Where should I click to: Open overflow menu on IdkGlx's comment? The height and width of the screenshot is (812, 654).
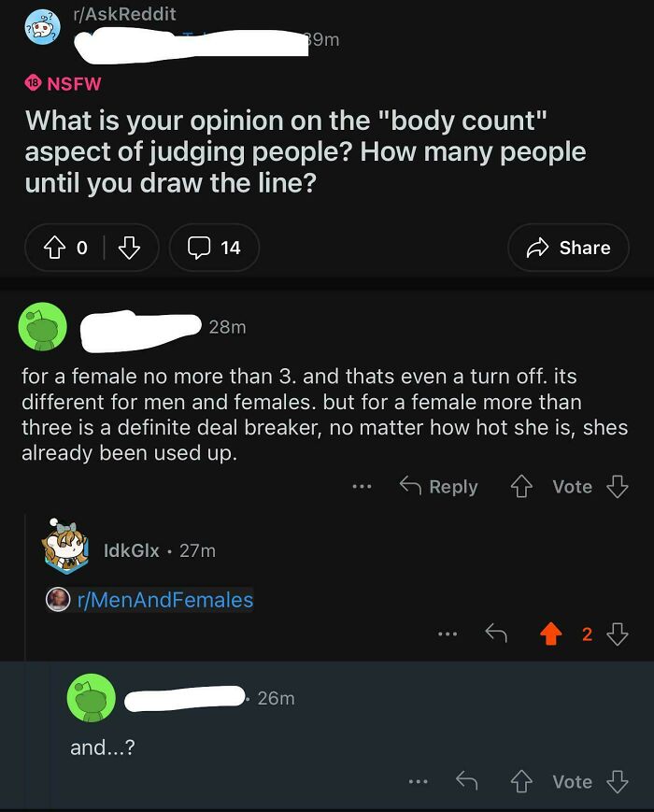tap(448, 633)
